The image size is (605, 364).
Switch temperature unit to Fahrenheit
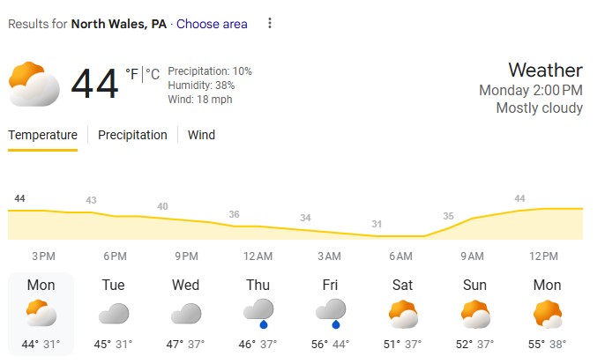pos(132,75)
